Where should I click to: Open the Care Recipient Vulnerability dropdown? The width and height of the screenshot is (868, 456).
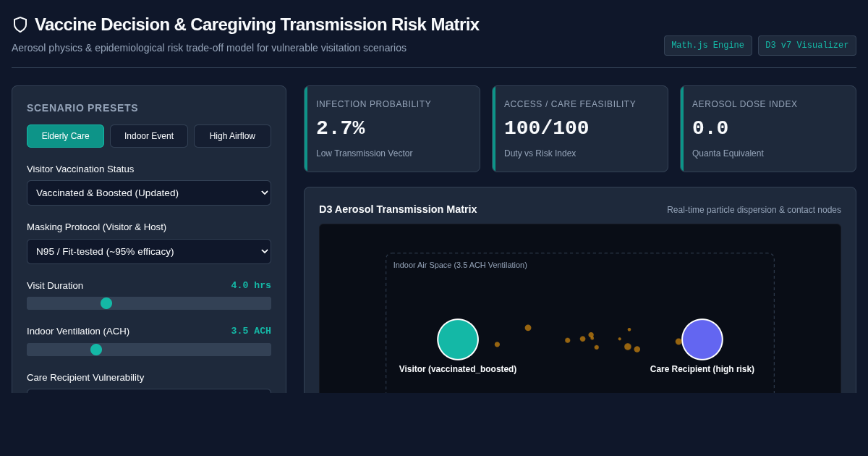point(149,391)
